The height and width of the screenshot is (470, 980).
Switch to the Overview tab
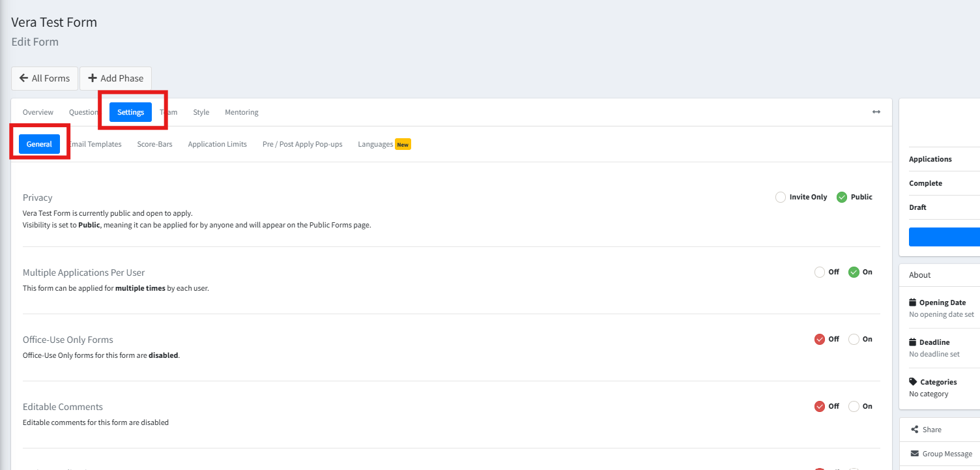[38, 112]
